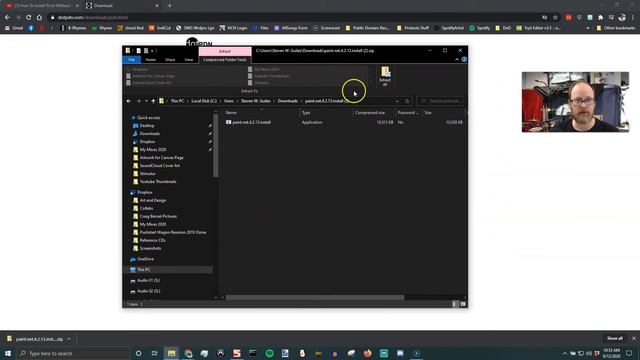Switch to the Home ribbon tab
This screenshot has width=640, height=360.
[x=150, y=60]
